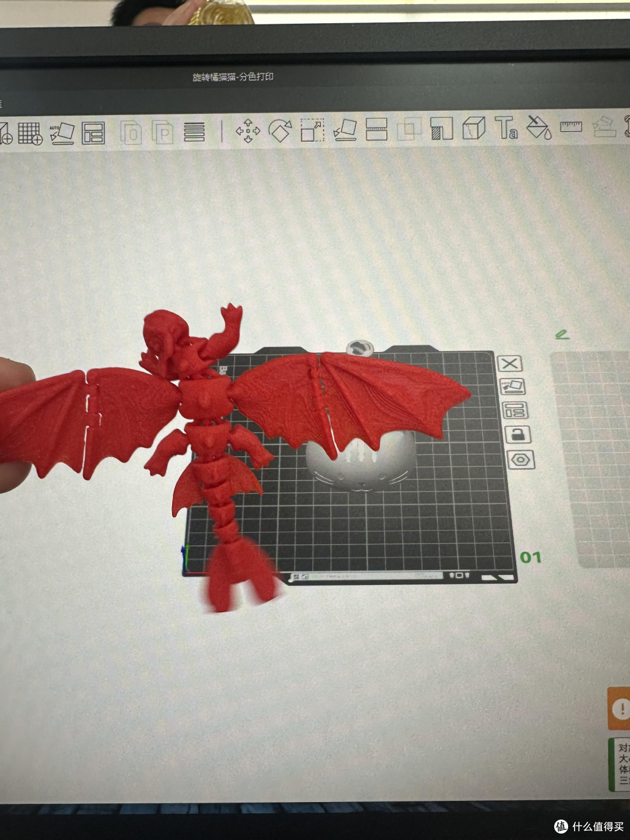Select the Measure ruler tool
Viewport: 630px width, 840px height.
click(571, 125)
